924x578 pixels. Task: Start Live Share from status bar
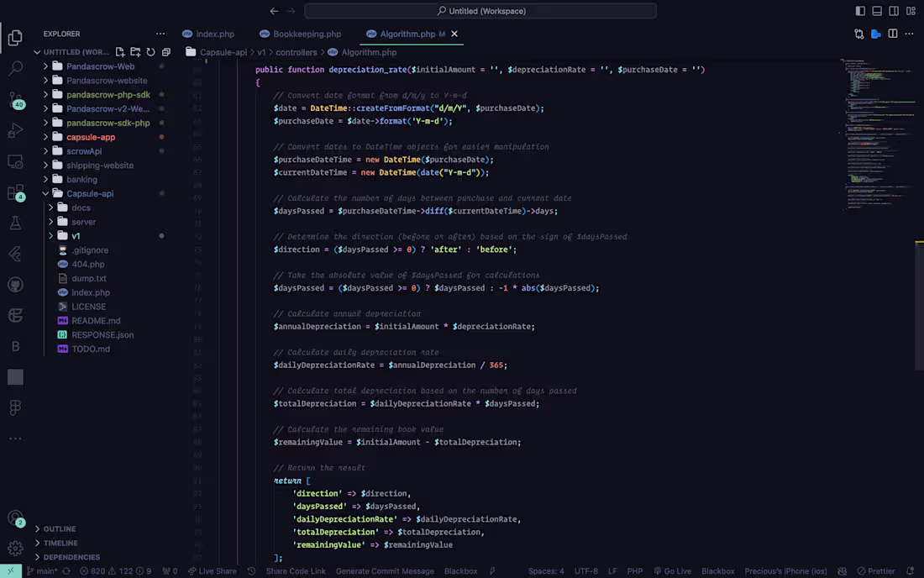[x=213, y=571]
